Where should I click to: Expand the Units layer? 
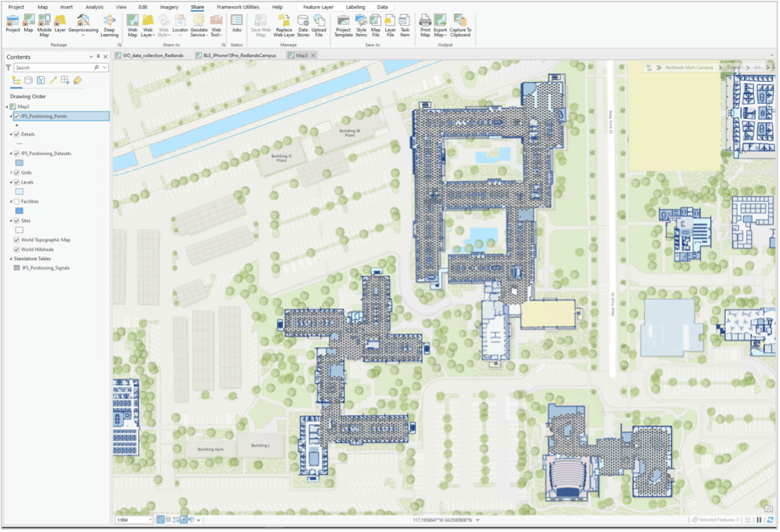11,173
